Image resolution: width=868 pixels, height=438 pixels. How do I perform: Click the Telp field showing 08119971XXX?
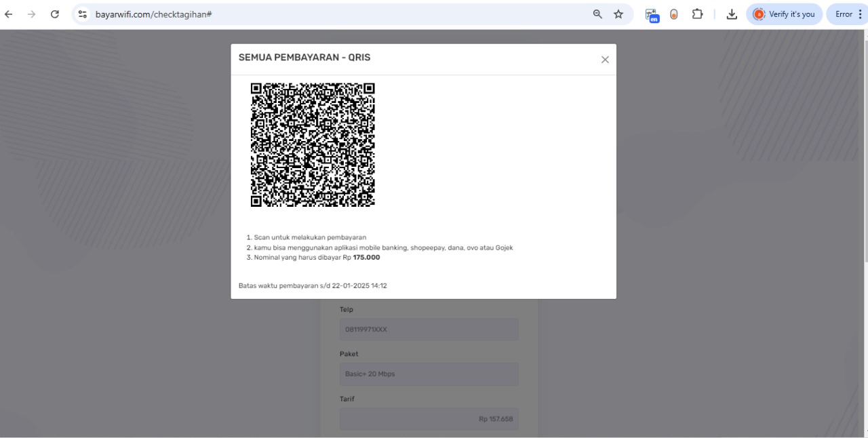[429, 330]
